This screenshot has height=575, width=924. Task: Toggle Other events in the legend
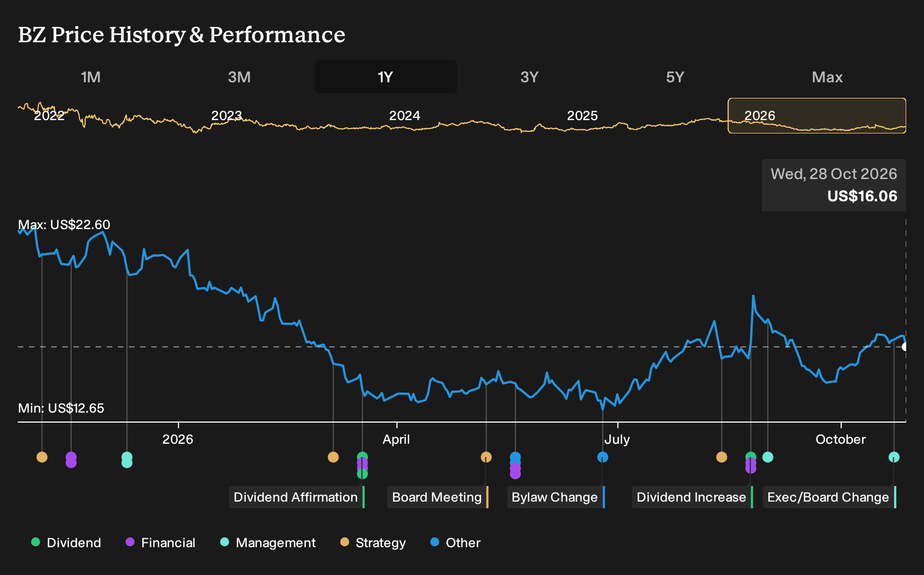point(455,543)
